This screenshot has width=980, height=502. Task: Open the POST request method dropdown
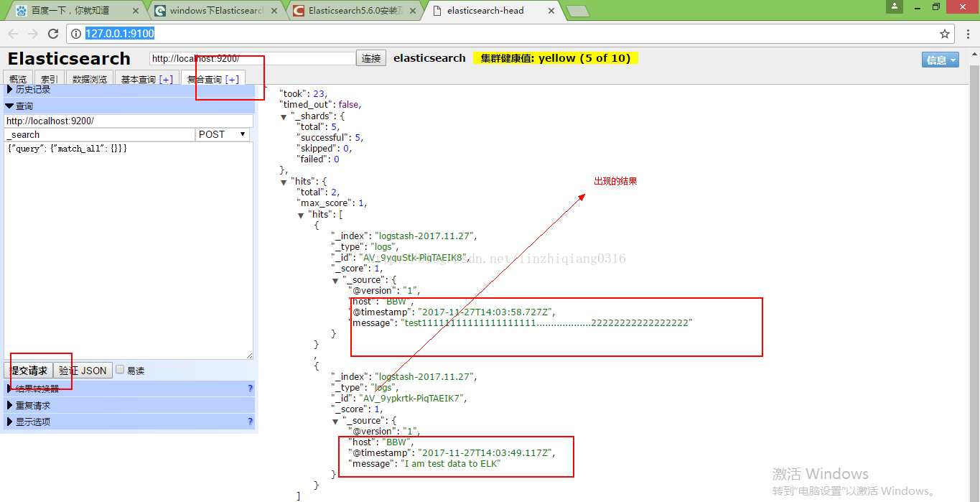tap(223, 134)
